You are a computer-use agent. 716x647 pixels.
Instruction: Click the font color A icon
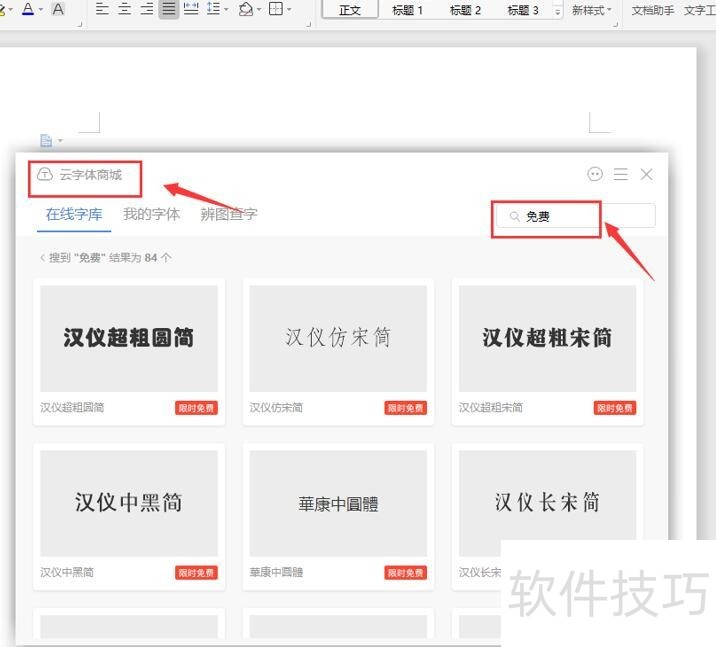tap(28, 9)
